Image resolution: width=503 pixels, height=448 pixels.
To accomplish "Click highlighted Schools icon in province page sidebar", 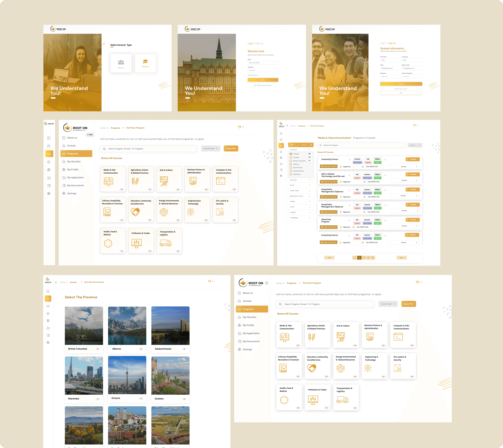I will tap(48, 299).
